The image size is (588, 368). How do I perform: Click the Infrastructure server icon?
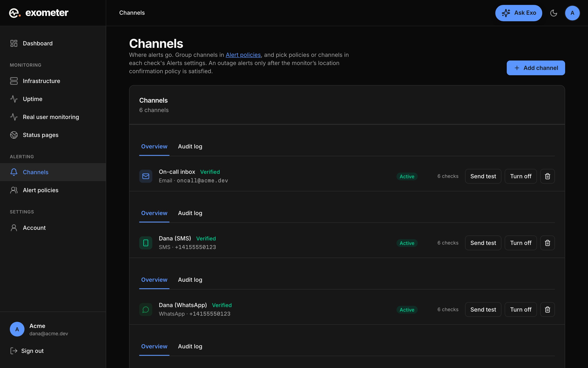(x=14, y=81)
